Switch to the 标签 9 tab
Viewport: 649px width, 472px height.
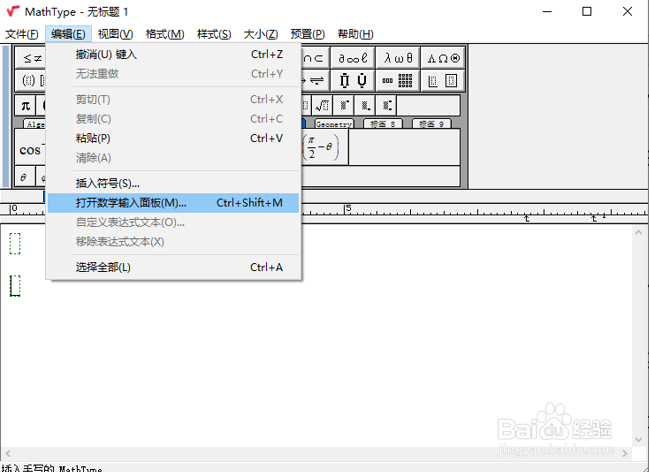click(x=431, y=124)
